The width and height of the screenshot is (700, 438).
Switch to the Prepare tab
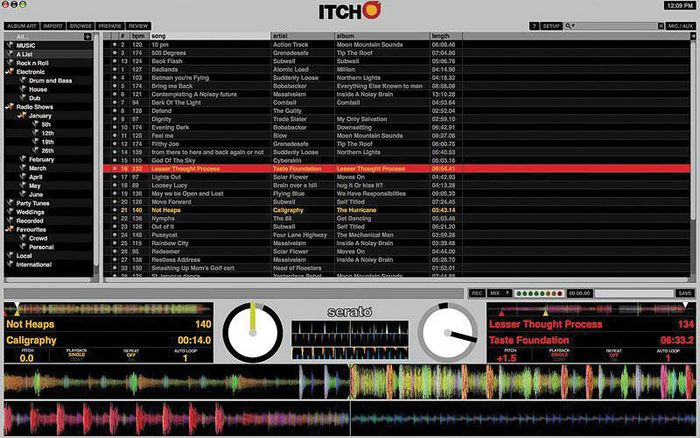pos(111,25)
